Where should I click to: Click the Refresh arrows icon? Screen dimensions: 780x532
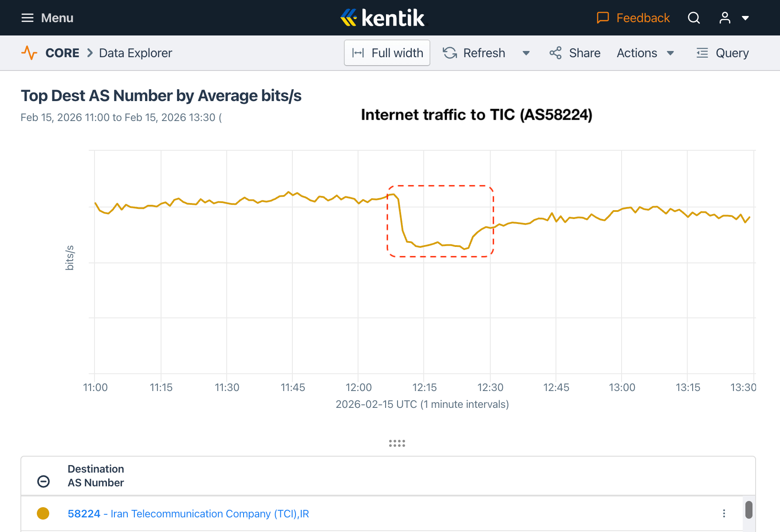coord(450,53)
